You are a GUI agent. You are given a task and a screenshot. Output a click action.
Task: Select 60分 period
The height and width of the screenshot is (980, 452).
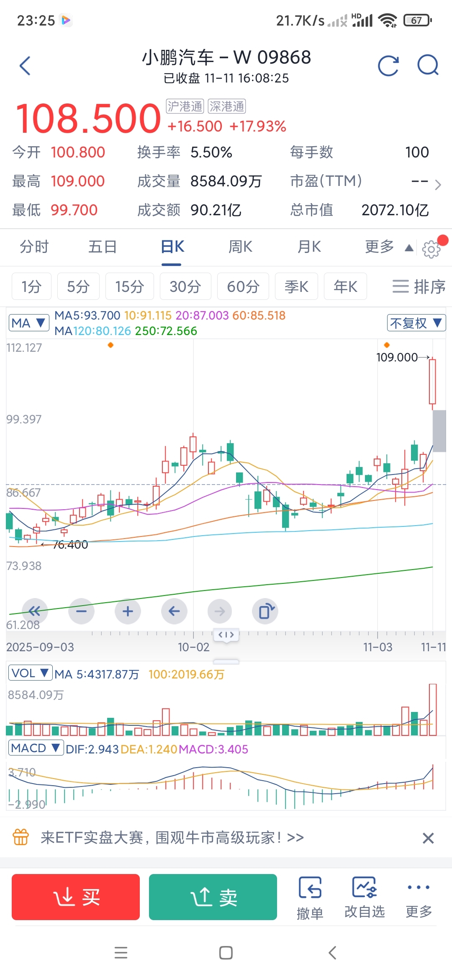pos(243,286)
